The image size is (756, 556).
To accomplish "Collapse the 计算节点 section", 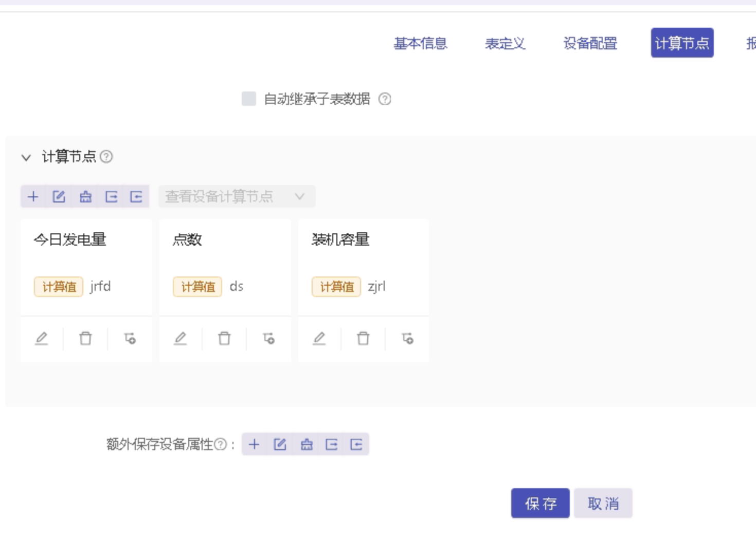I will click(26, 157).
